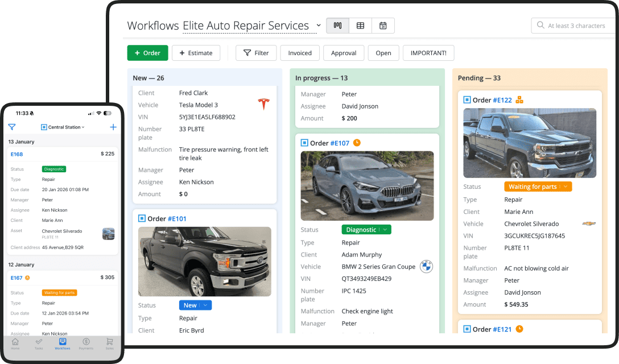
Task: Open the workflow selector next to Elite Auto Repair Services
Action: pyautogui.click(x=318, y=26)
